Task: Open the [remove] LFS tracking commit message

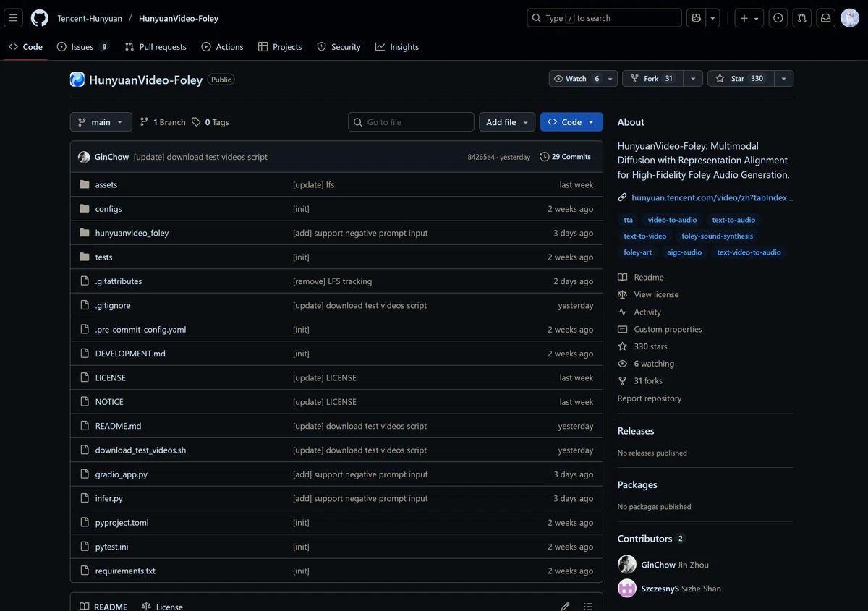Action: point(332,281)
